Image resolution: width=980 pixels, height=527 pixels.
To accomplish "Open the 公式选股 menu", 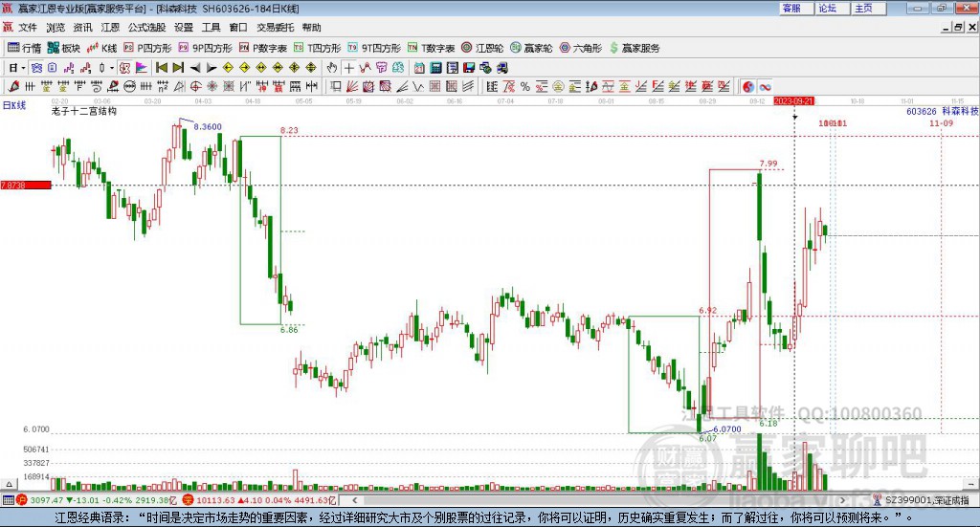I will point(146,28).
